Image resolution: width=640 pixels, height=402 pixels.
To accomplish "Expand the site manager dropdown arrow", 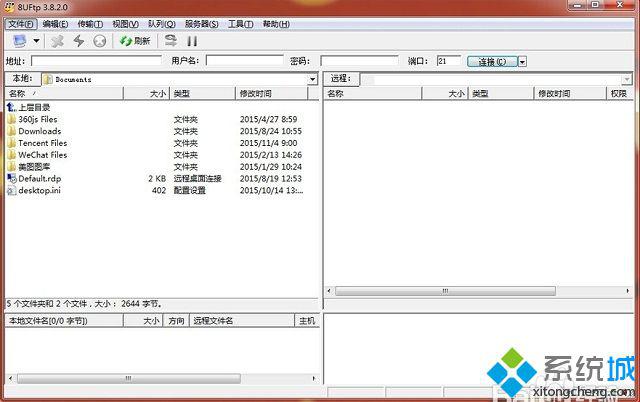I will click(36, 41).
